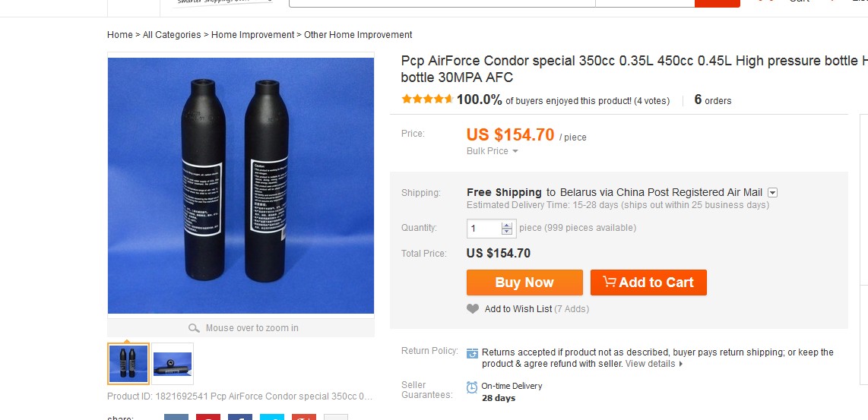Open All Categories breadcrumb link
The width and height of the screenshot is (868, 420).
(172, 35)
